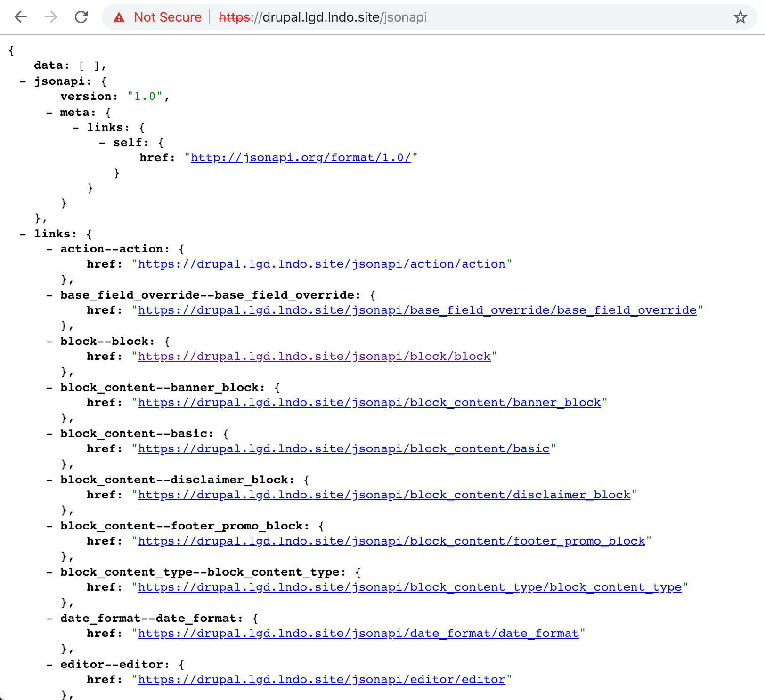The image size is (765, 700).
Task: Collapse the self object node
Action: [x=102, y=142]
